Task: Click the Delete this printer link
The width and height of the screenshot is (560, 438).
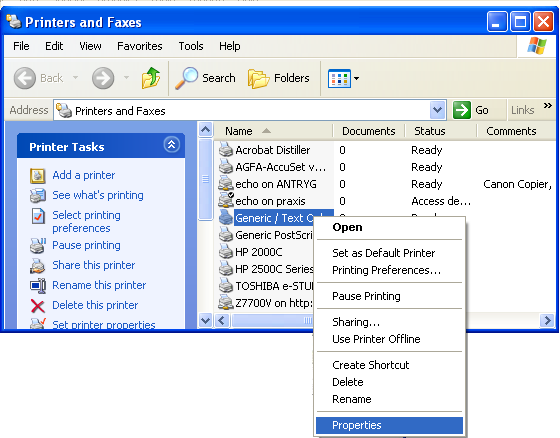Action: 95,305
